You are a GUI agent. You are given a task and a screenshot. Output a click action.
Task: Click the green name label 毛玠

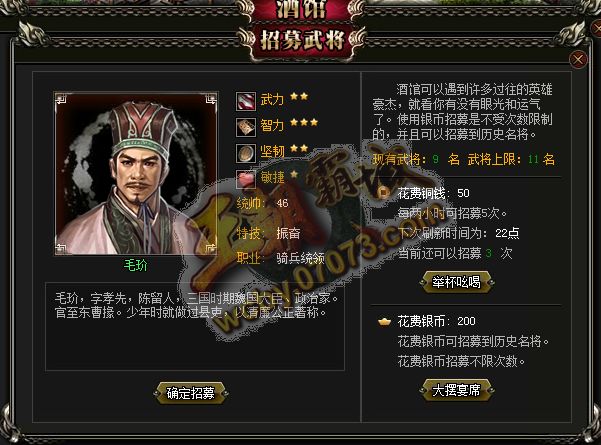pos(136,265)
